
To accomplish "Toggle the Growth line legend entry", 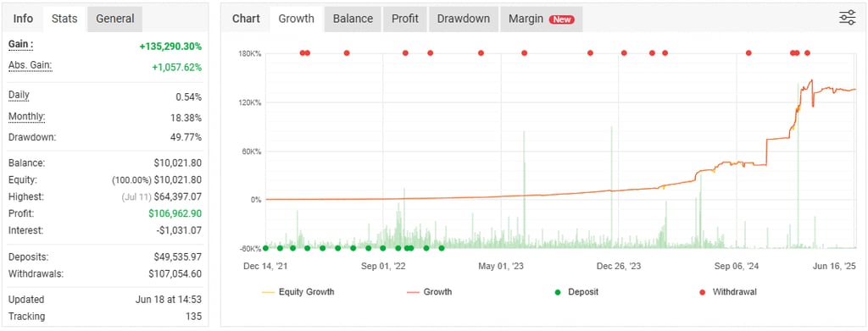I will pyautogui.click(x=430, y=292).
